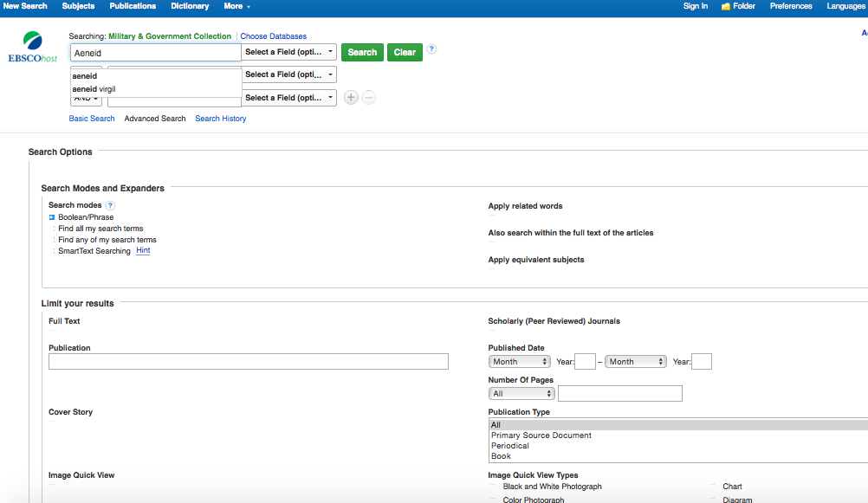
Task: Open Preferences in the top bar
Action: click(791, 6)
